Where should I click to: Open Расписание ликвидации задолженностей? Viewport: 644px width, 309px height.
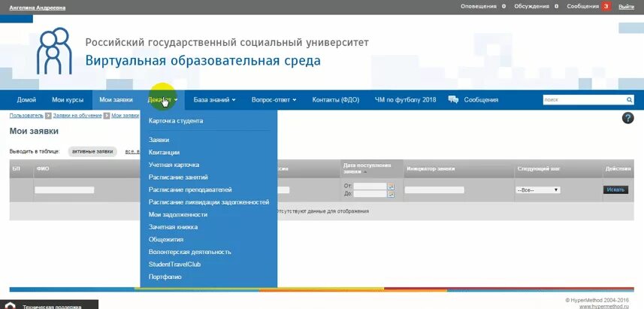pos(209,202)
